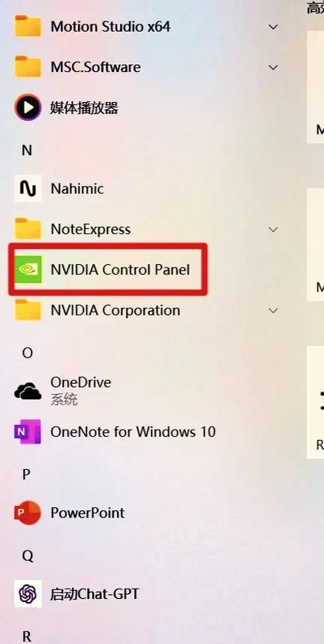Click the OneDrive cloud icon

[x=28, y=391]
